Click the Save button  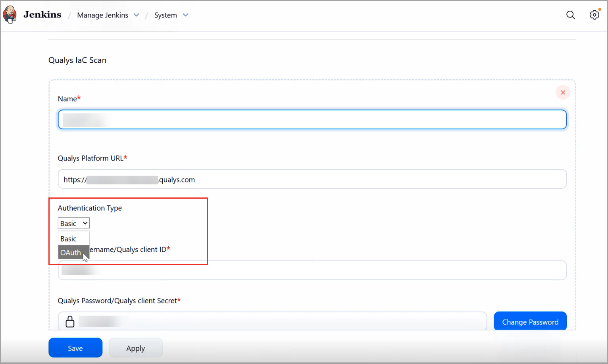tap(75, 348)
